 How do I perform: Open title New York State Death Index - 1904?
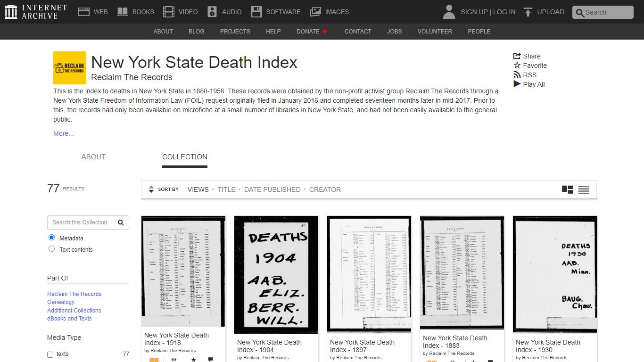270,346
